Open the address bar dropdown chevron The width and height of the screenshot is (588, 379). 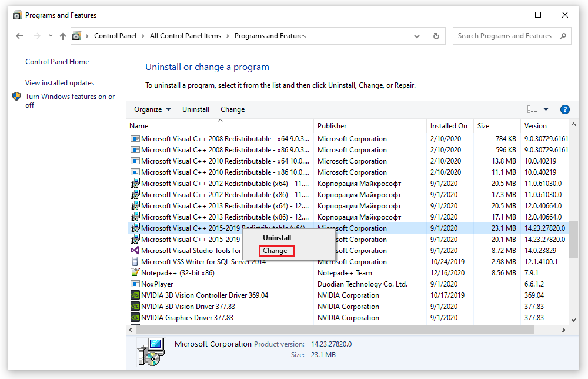pyautogui.click(x=417, y=36)
